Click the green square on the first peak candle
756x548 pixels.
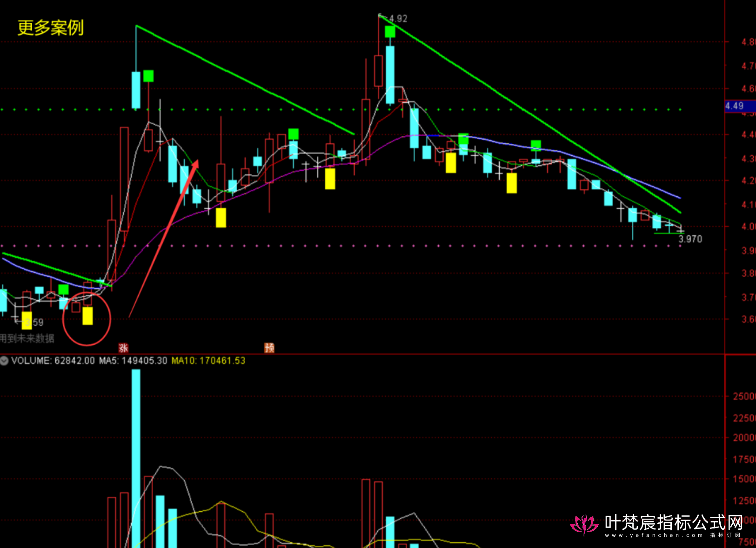(x=148, y=76)
